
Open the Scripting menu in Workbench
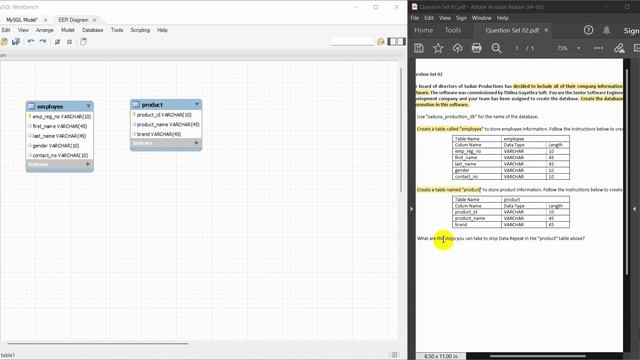coord(140,30)
